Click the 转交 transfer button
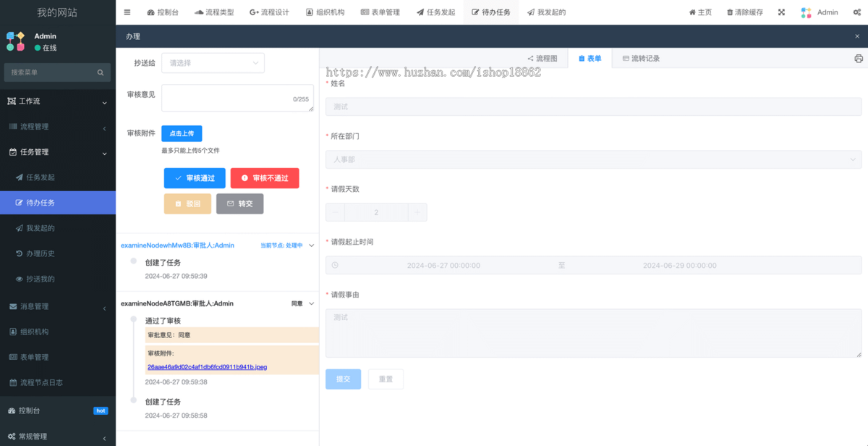This screenshot has height=446, width=868. [239, 203]
